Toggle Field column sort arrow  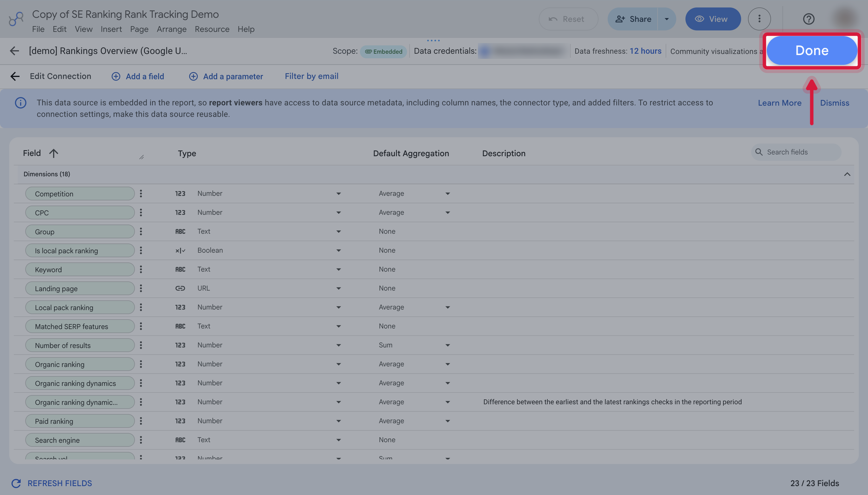(x=53, y=153)
